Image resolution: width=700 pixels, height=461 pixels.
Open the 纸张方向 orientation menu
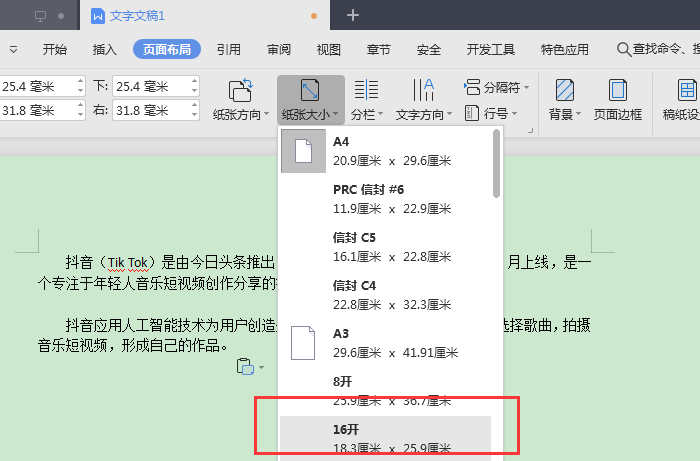[x=241, y=99]
